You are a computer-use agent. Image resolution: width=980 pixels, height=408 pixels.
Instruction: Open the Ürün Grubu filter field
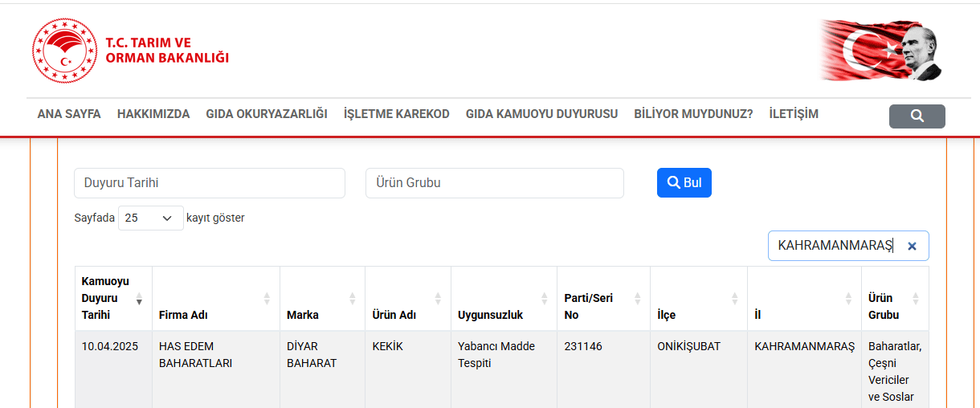494,183
